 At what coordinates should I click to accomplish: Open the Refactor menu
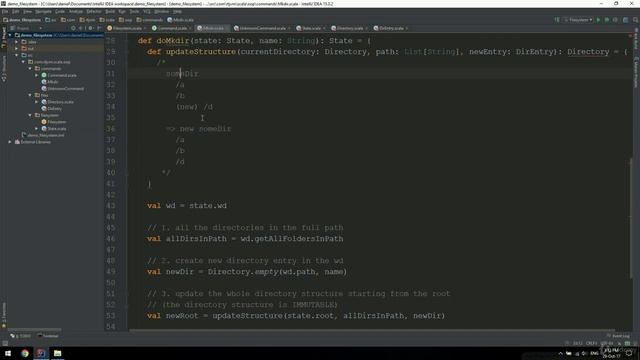pyautogui.click(x=94, y=11)
